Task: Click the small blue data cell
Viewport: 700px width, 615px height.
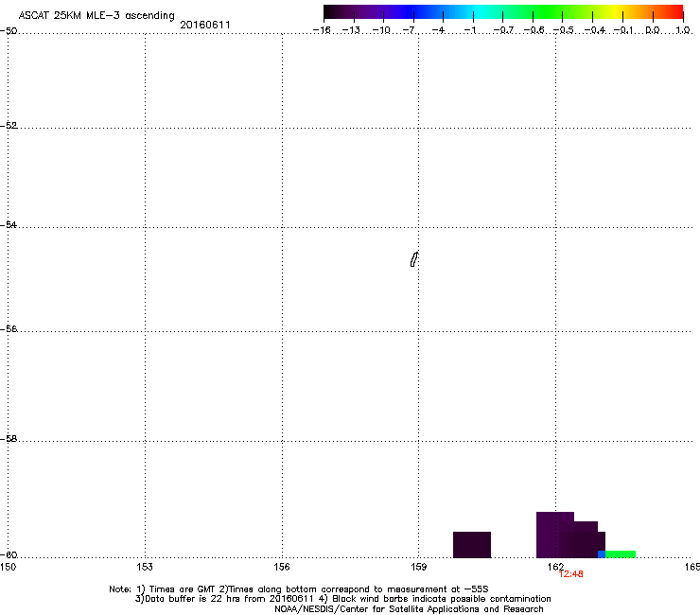Action: pyautogui.click(x=602, y=554)
